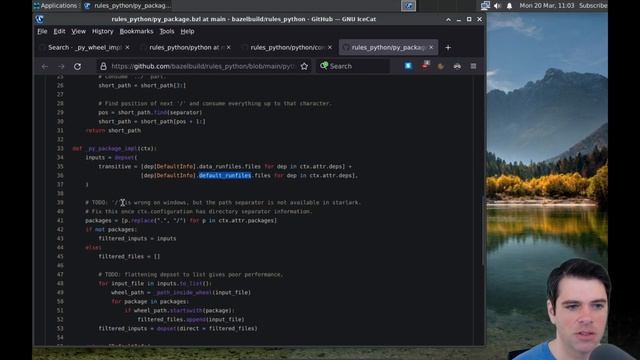Image resolution: width=640 pixels, height=360 pixels.
Task: Click the gamepad-shaped extension icon
Action: (457, 66)
